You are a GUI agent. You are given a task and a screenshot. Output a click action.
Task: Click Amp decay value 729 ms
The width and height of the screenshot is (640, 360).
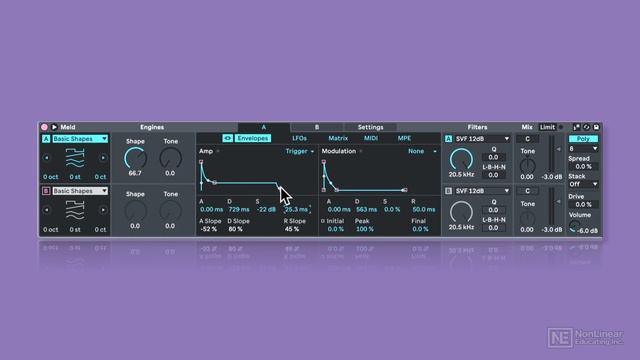(x=239, y=209)
